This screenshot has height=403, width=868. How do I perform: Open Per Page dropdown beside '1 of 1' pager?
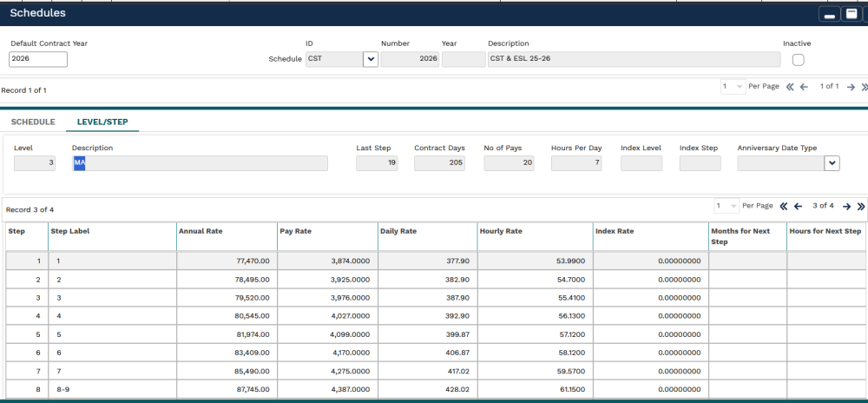coord(733,87)
